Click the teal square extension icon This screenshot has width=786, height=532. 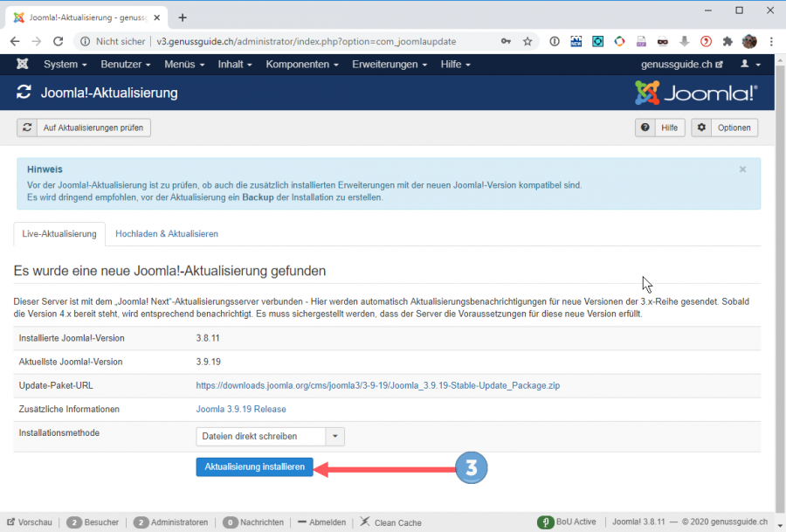pos(597,42)
